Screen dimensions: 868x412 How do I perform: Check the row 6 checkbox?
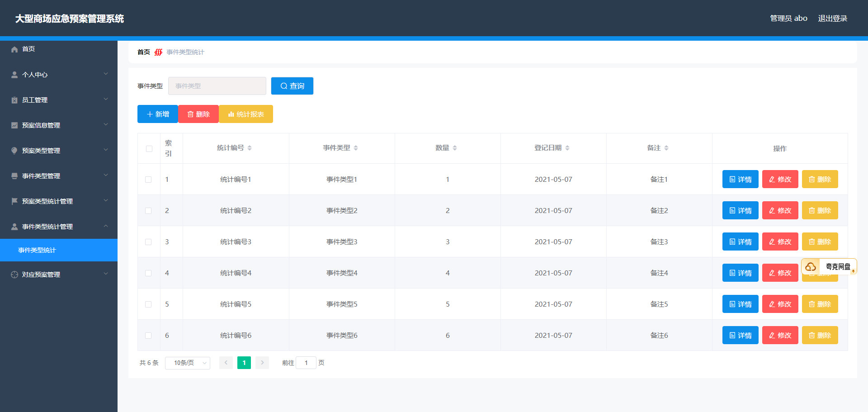[x=148, y=336]
